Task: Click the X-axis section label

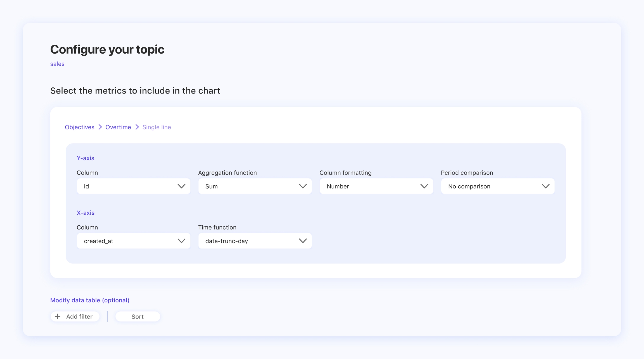Action: point(86,213)
